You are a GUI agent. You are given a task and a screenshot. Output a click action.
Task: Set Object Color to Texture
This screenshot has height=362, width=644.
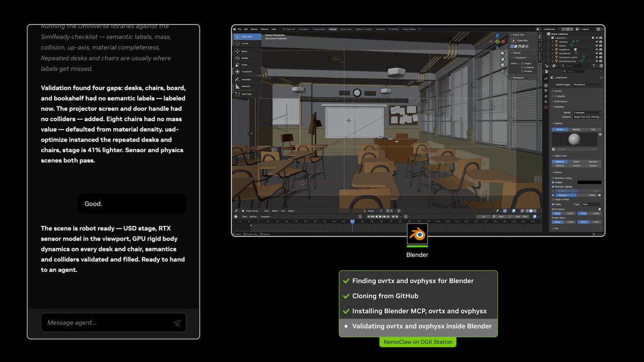click(x=576, y=166)
